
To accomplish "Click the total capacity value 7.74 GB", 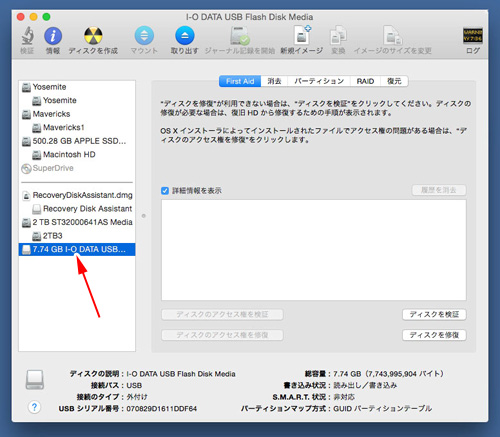I will [347, 374].
